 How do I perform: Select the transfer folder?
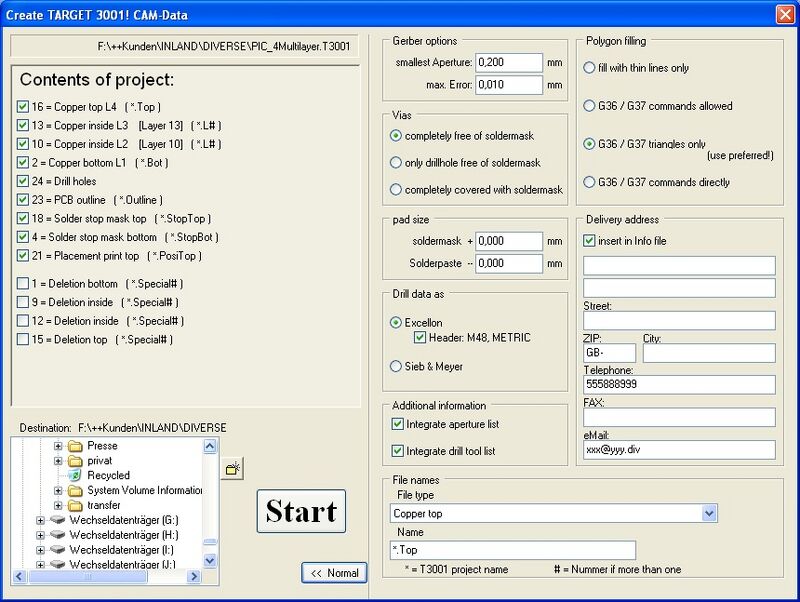point(104,505)
